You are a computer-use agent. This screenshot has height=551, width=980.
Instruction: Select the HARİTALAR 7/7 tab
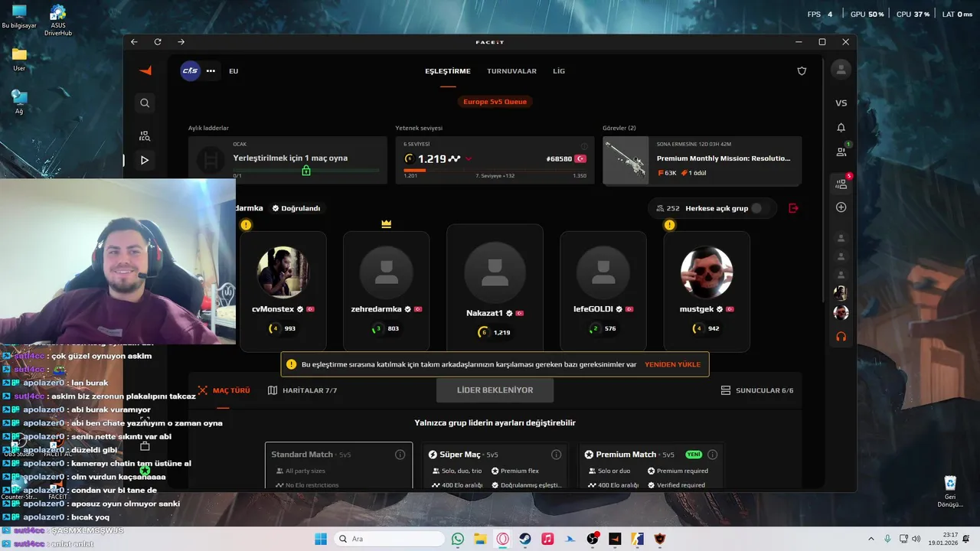[x=302, y=390]
